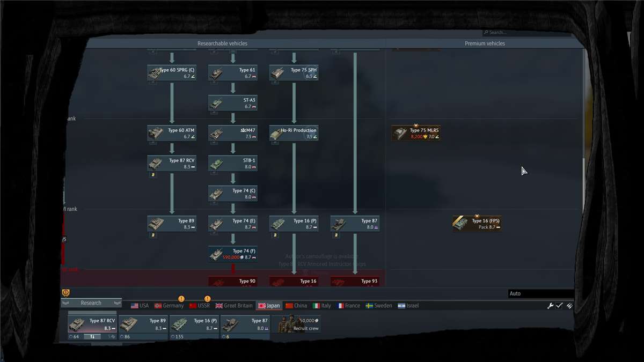
Task: Select Type 87 RCV in the research tree
Action: (172, 164)
